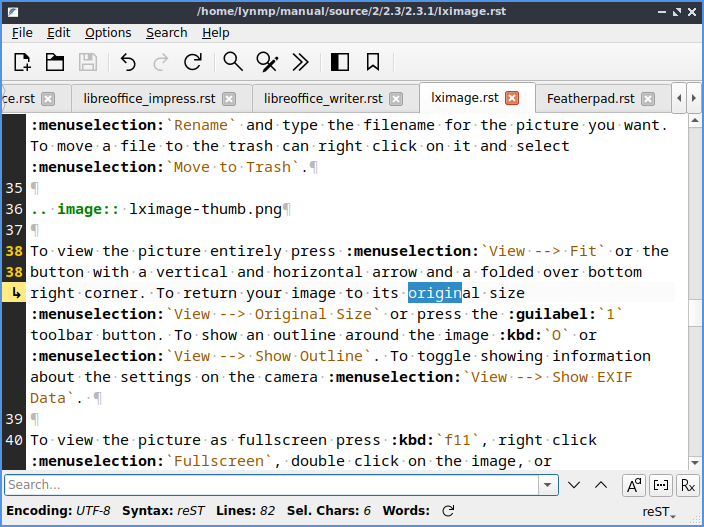This screenshot has height=527, width=704.
Task: Toggle Match Case search option
Action: pos(634,485)
